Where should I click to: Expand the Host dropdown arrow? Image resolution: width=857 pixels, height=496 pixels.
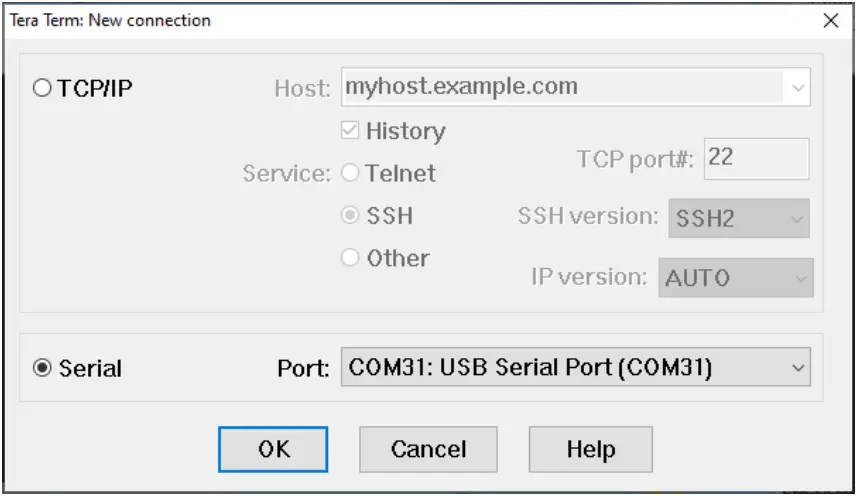pyautogui.click(x=798, y=88)
